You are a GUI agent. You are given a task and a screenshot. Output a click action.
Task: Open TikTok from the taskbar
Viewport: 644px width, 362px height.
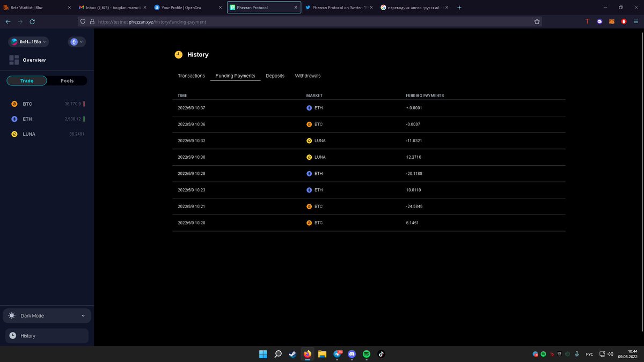(382, 354)
